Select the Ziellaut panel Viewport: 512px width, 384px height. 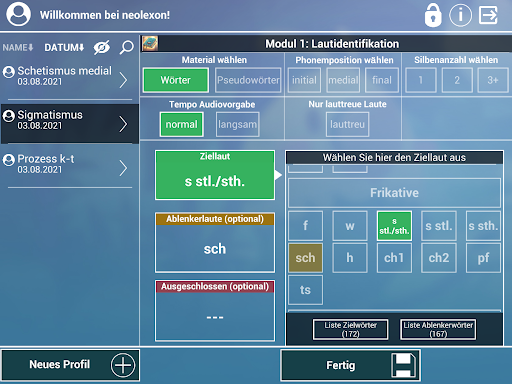pos(215,175)
